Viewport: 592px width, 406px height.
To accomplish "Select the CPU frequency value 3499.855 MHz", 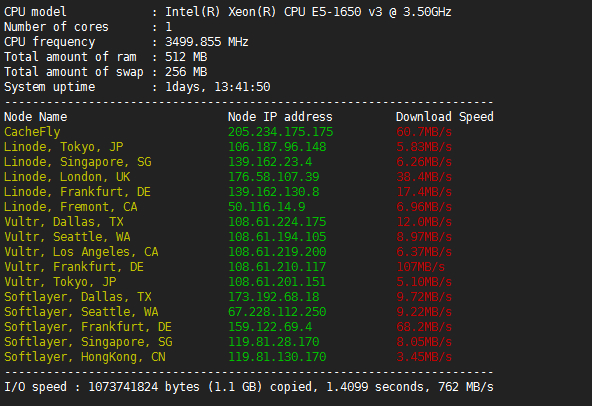I will (207, 42).
